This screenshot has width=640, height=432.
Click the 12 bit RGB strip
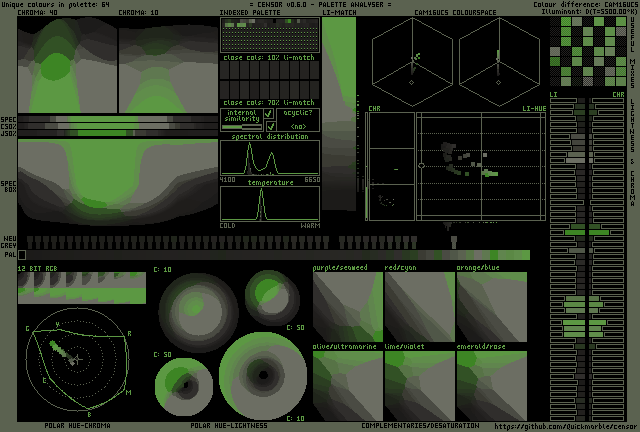(81, 288)
